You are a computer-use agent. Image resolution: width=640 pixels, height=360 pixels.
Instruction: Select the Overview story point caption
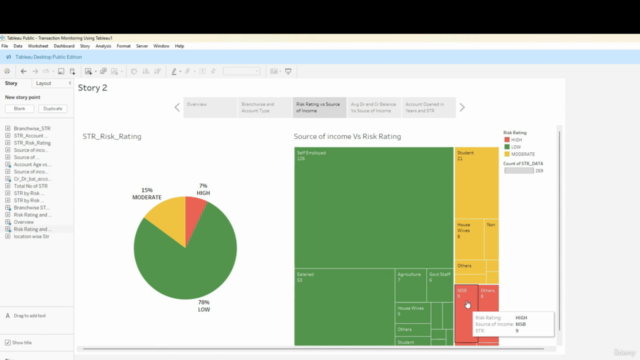point(210,107)
